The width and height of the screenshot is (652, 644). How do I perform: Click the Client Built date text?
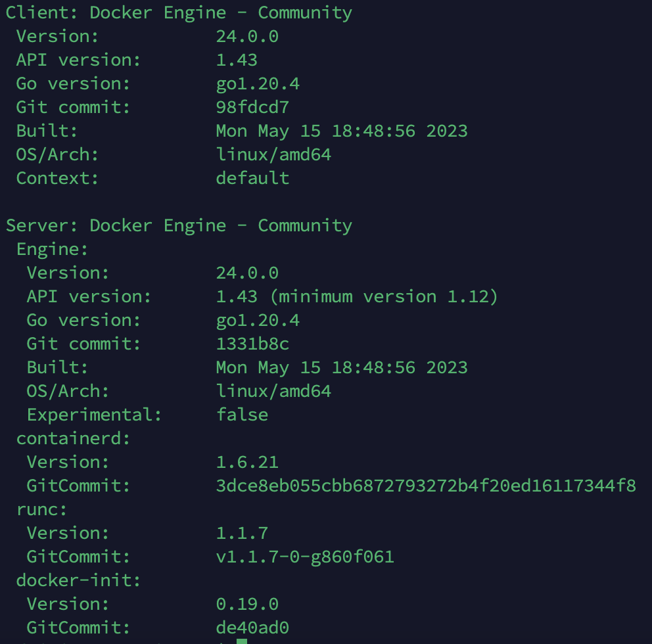point(342,131)
